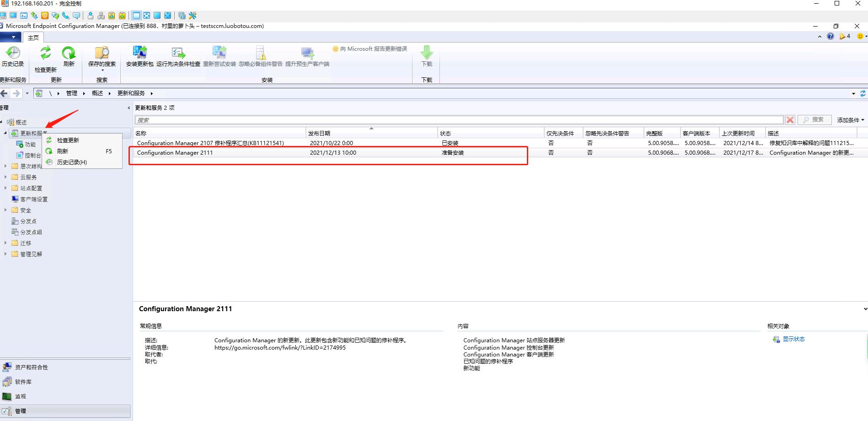Click the 显示状态 link

(x=793, y=339)
